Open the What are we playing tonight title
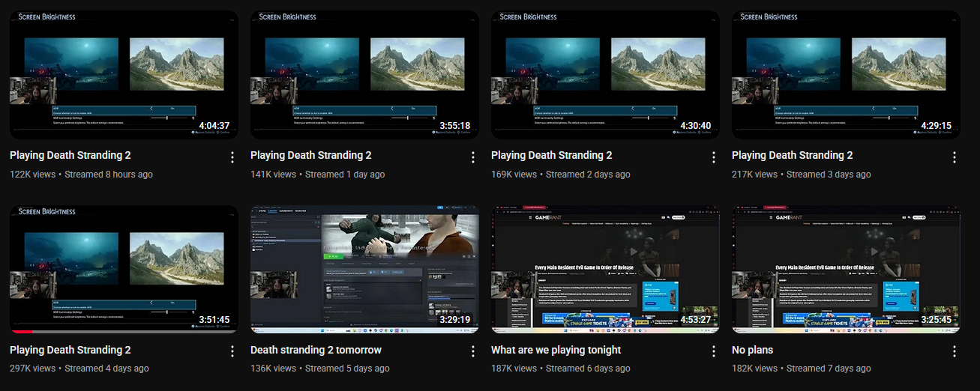This screenshot has height=391, width=980. coord(556,350)
